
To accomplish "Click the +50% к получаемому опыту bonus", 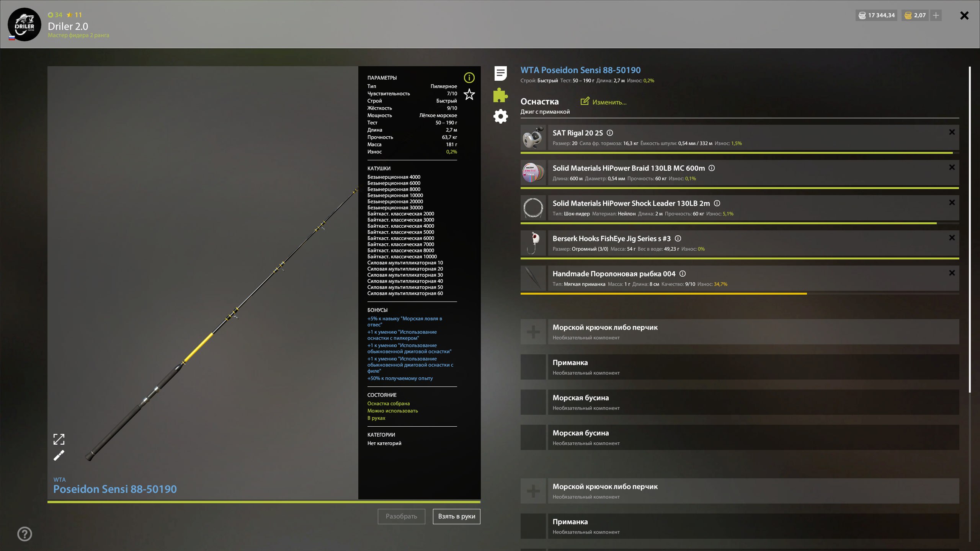I will (x=400, y=378).
